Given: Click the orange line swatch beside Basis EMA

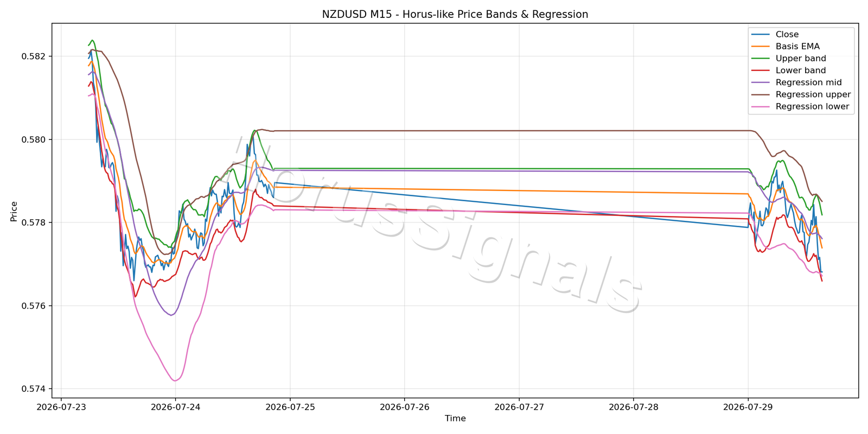Looking at the screenshot, I should pyautogui.click(x=761, y=47).
